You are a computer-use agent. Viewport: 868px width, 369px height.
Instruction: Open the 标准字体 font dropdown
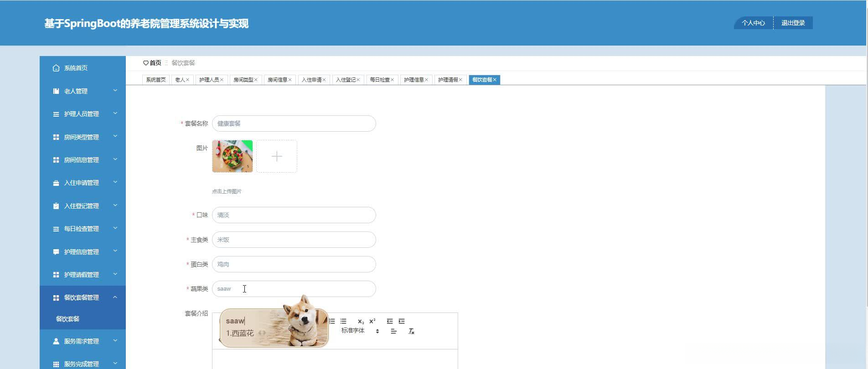(360, 331)
